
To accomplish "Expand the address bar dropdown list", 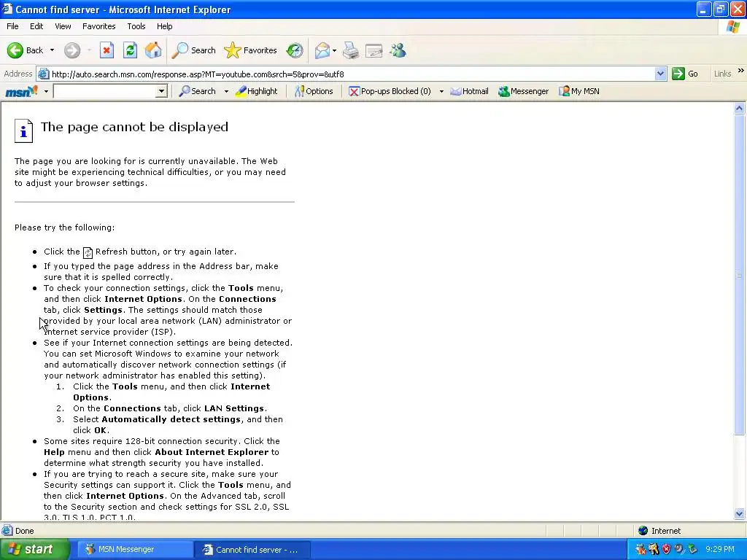I will pyautogui.click(x=660, y=74).
